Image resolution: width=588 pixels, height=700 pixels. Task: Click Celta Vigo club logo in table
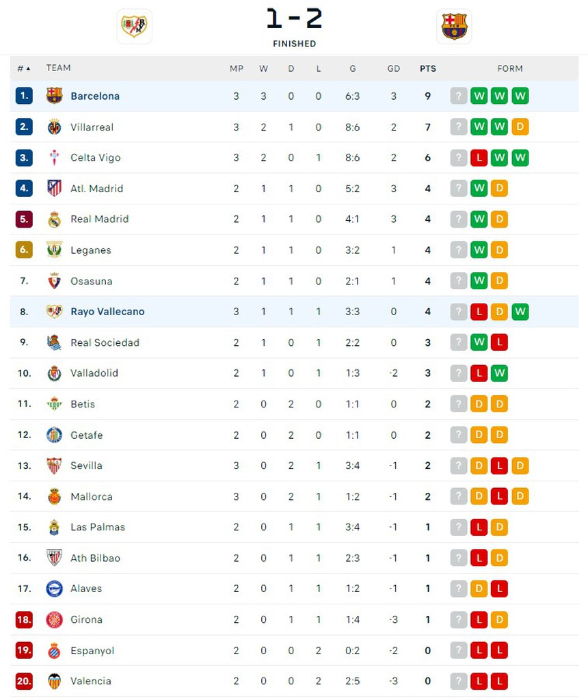click(54, 158)
